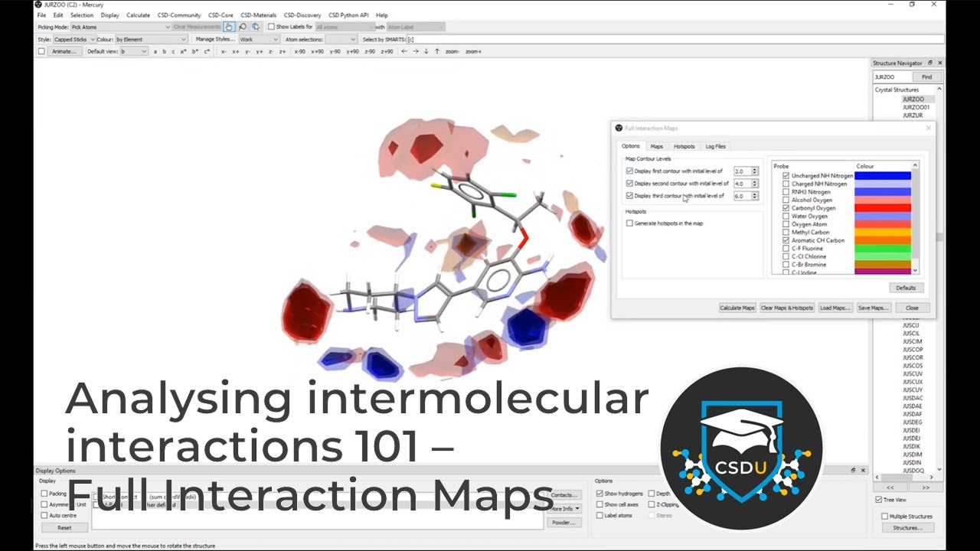Viewport: 980px width, 551px height.
Task: Click the blue Uncharged NH Nitrogen colour swatch
Action: [883, 175]
